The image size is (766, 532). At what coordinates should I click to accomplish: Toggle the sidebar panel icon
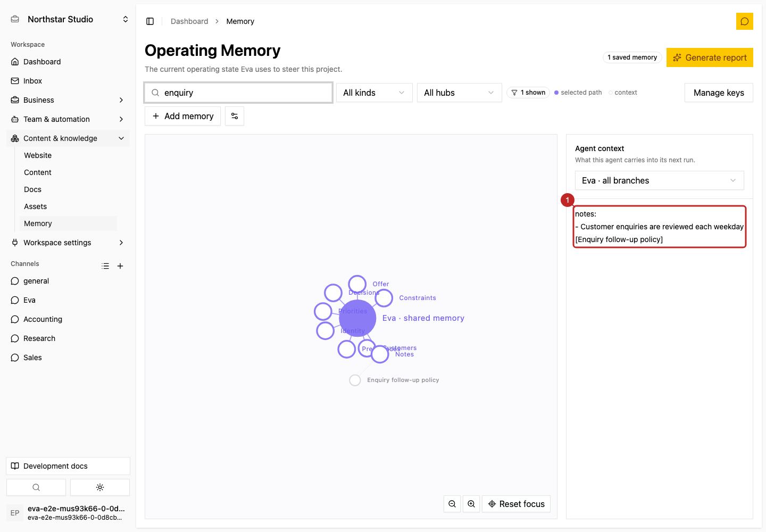tap(150, 21)
